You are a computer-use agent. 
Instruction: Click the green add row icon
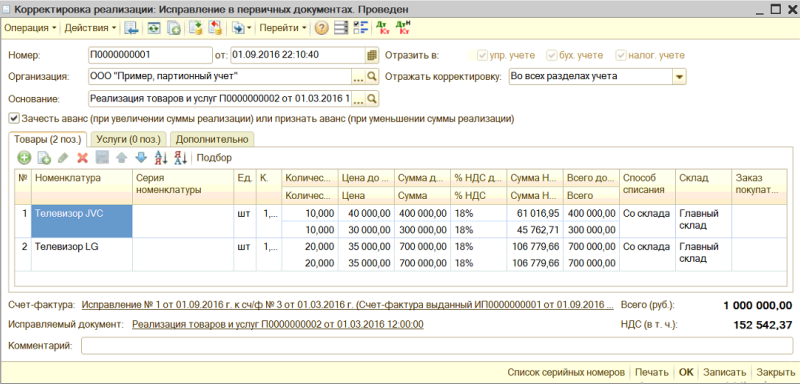24,158
